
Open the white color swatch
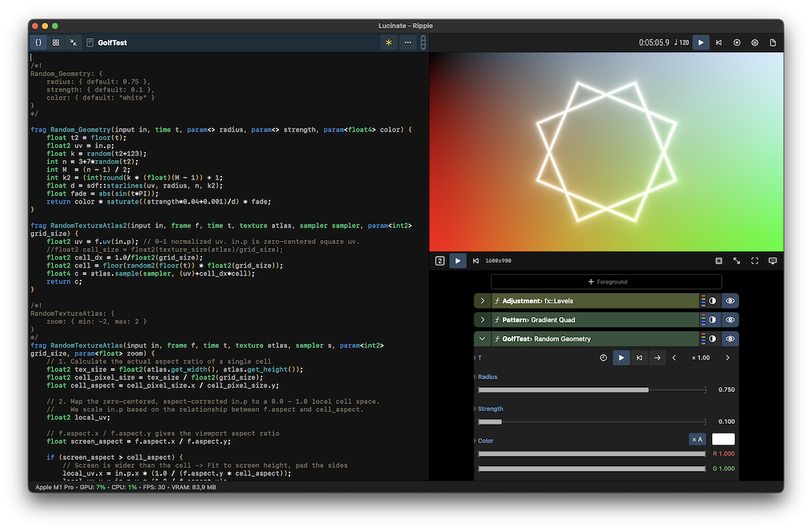tap(723, 440)
